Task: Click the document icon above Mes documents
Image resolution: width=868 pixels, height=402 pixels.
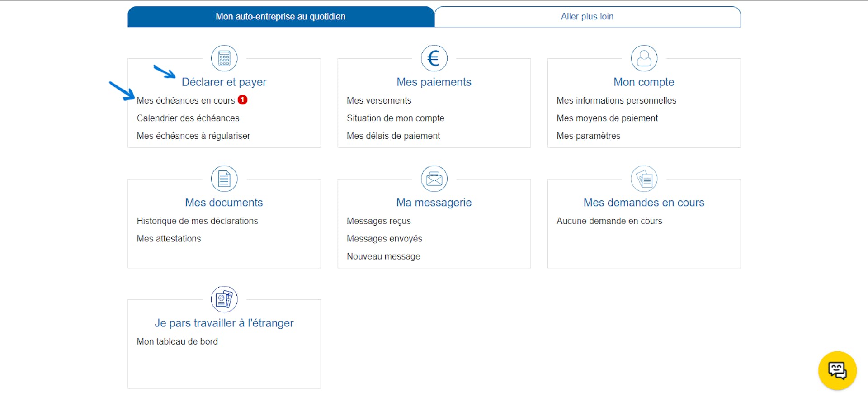Action: click(x=224, y=179)
